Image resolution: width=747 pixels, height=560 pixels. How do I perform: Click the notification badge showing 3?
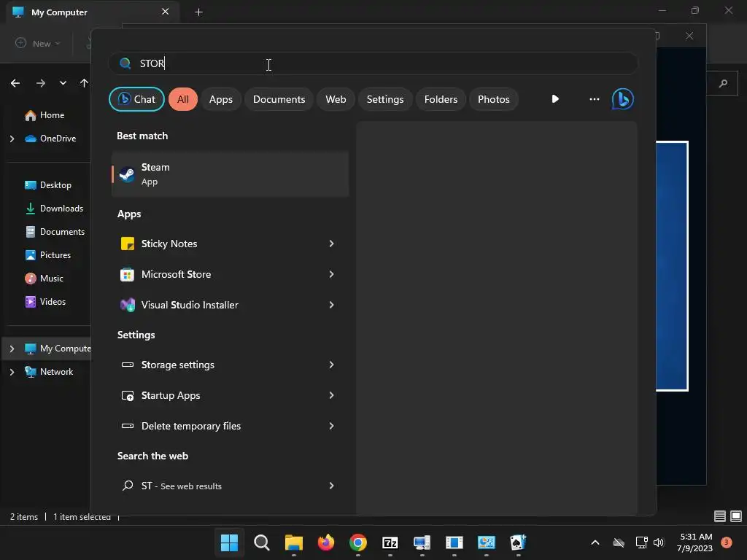(x=727, y=542)
